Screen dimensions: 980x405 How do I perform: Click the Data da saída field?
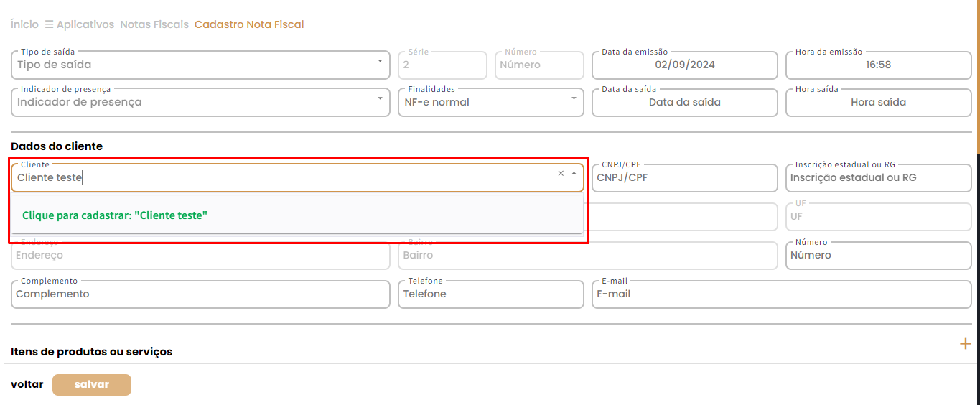tap(684, 102)
